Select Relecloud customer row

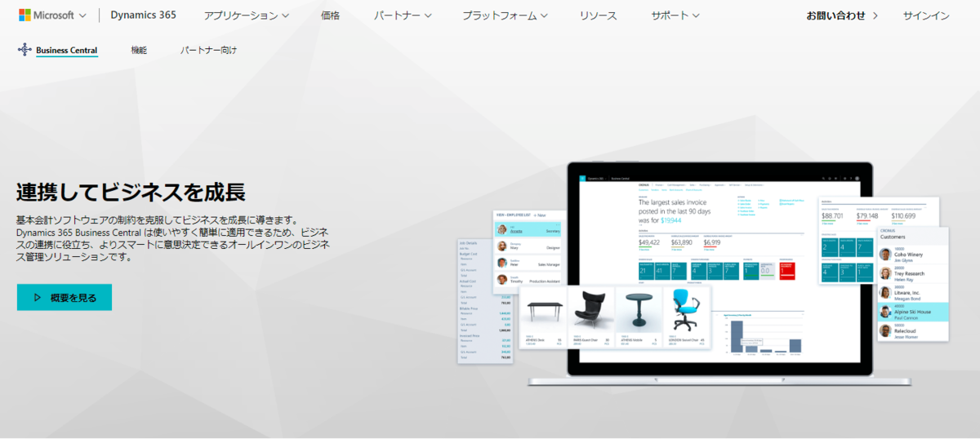coord(912,330)
